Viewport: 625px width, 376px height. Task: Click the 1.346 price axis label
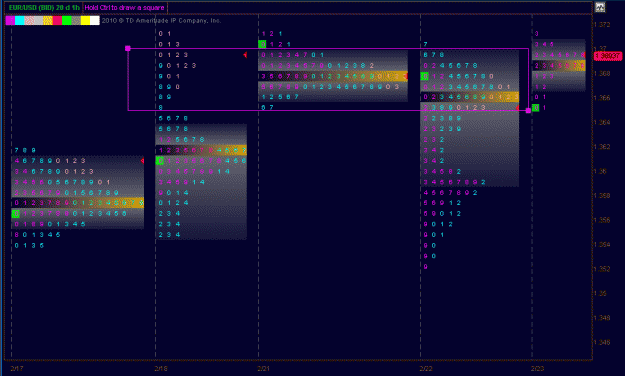[602, 342]
